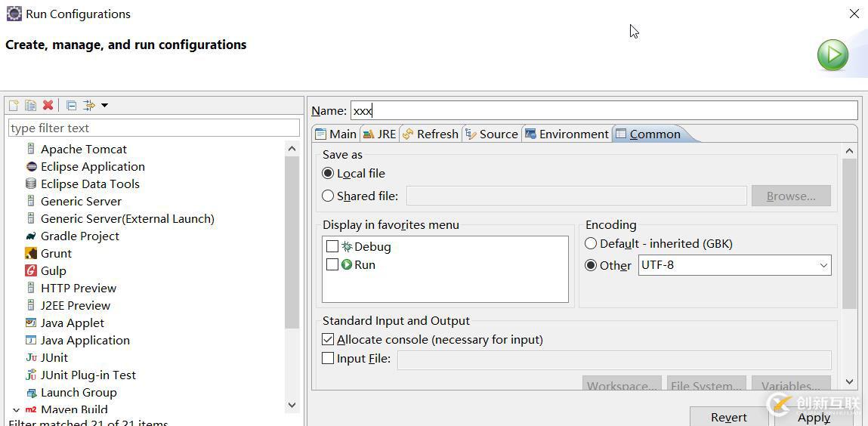Viewport: 868px width, 426px height.
Task: Uncheck Allocate console checkbox
Action: pyautogui.click(x=328, y=339)
